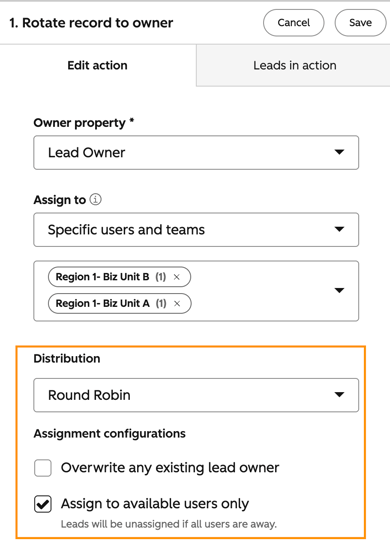The width and height of the screenshot is (390, 552).
Task: Open Specific users and teams dropdown
Action: (x=196, y=230)
